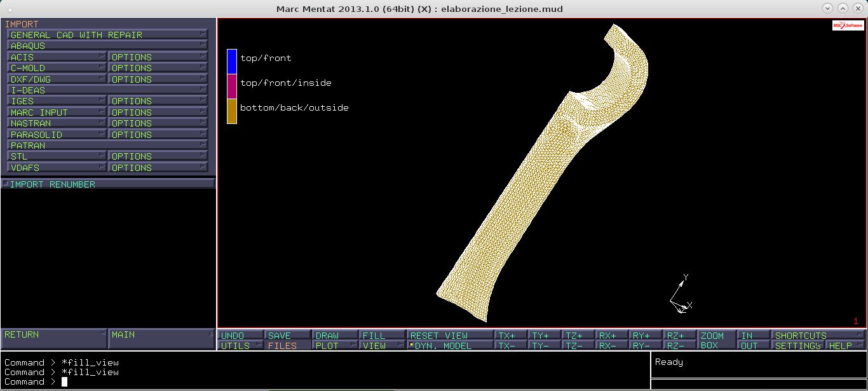Click the SAVE button
Image resolution: width=868 pixels, height=391 pixels.
[x=288, y=335]
